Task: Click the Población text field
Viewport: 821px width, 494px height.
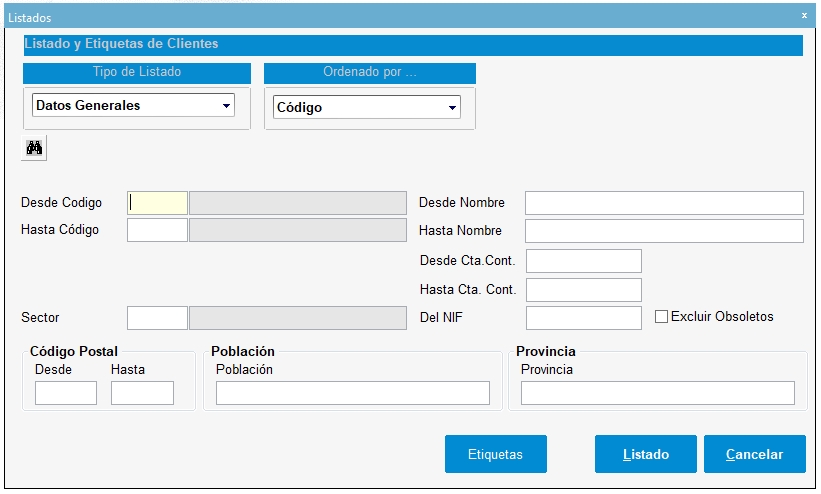Action: tap(352, 393)
